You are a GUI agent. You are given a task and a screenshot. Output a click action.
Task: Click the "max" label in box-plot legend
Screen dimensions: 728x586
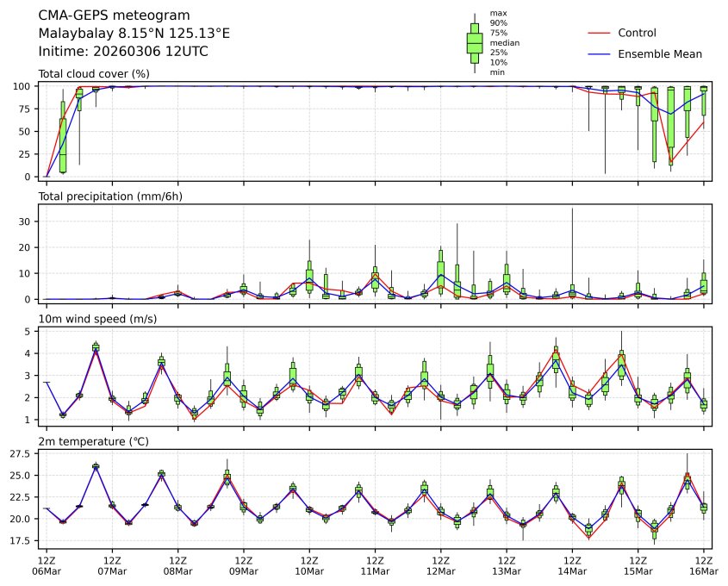pos(497,13)
